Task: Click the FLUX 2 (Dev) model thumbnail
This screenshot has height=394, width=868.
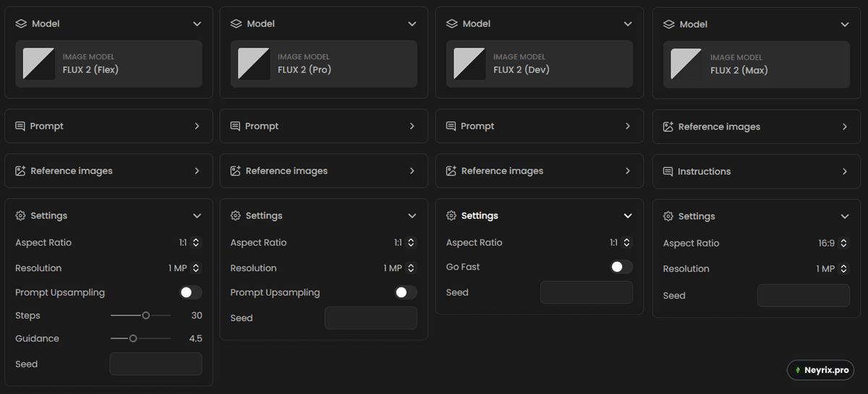Action: [x=469, y=64]
